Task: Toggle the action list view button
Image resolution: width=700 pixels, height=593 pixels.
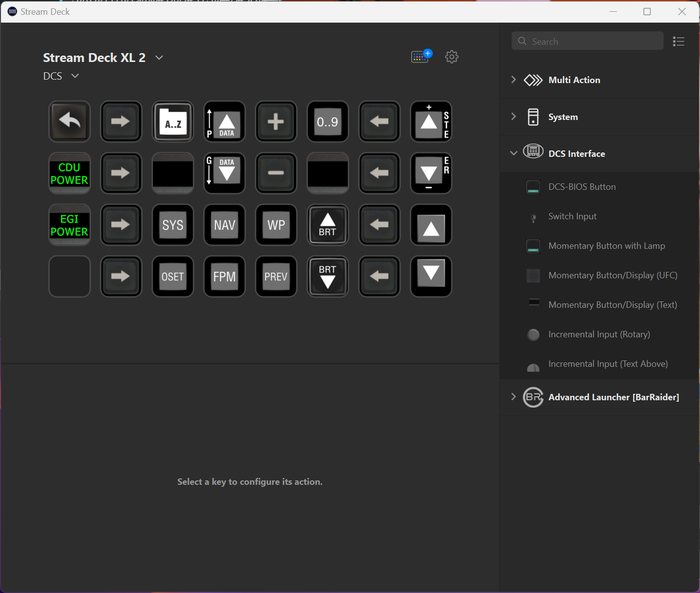Action: 678,41
